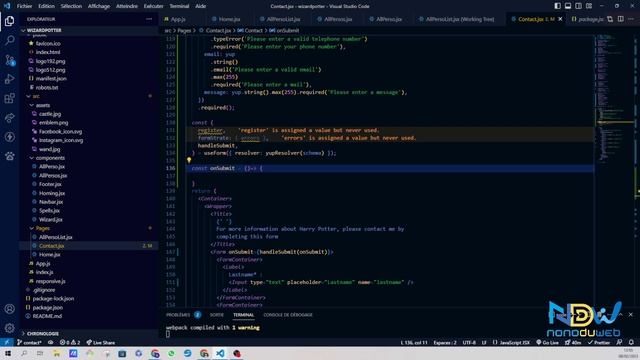Collapse the src folder
The image size is (640, 360).
pyautogui.click(x=28, y=96)
